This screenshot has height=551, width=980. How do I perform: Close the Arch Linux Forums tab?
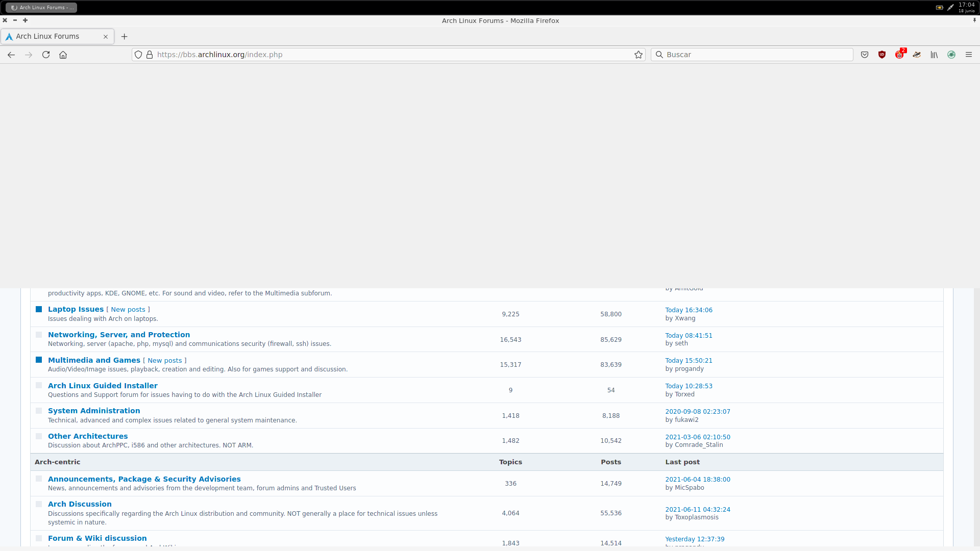106,37
